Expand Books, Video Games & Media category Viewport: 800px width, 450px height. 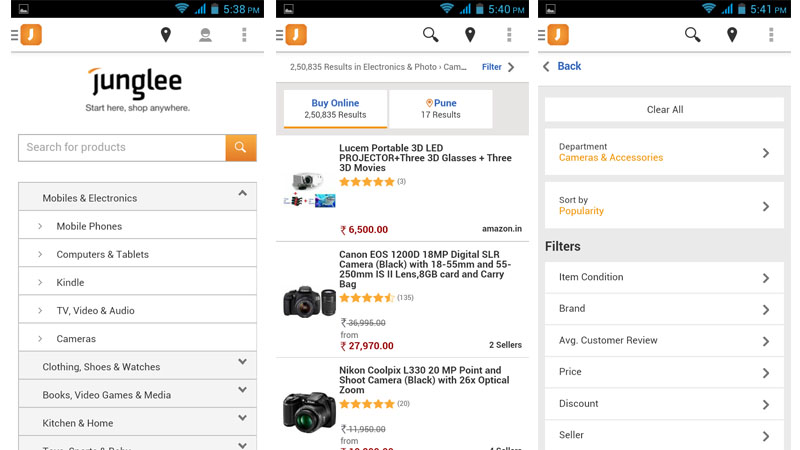(137, 394)
